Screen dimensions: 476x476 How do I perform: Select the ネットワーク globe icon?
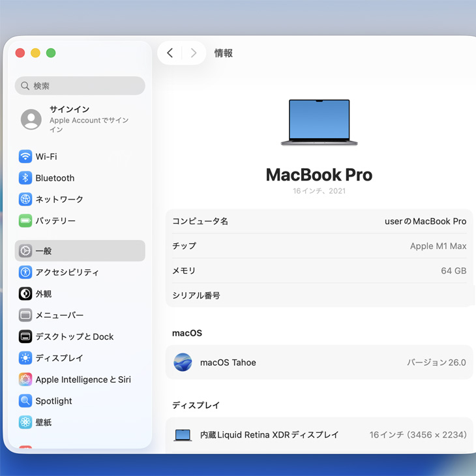tap(25, 200)
